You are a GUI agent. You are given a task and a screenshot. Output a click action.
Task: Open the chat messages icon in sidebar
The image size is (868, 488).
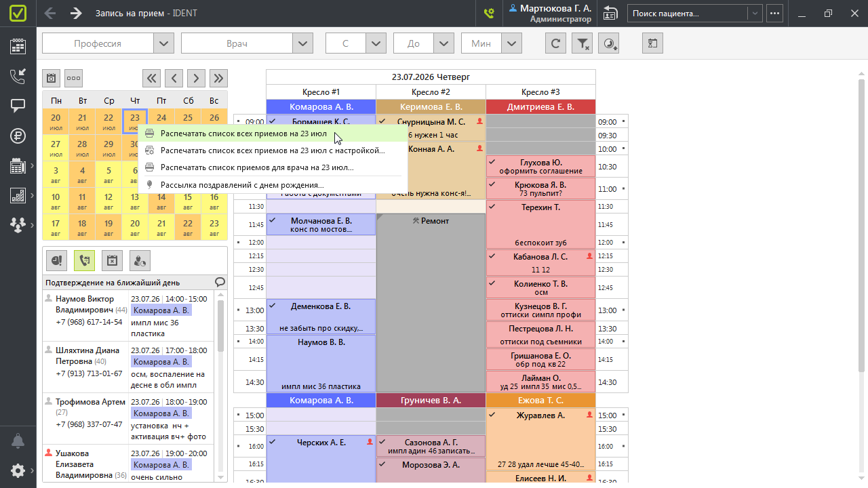coord(18,106)
